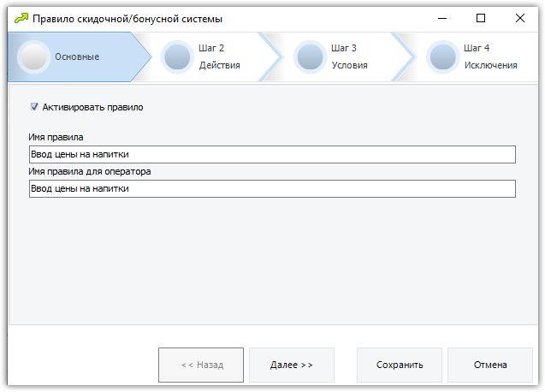Focus the Имя правила для оператора field
The height and width of the screenshot is (392, 545).
point(272,188)
